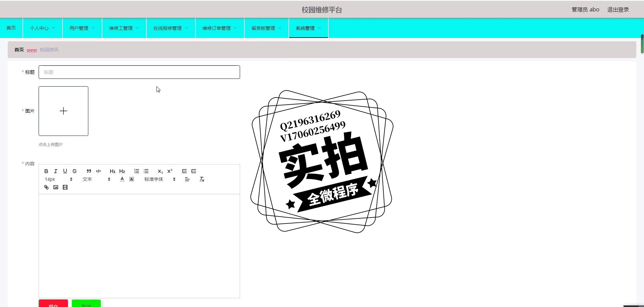644x307 pixels.
Task: Cancel with the green 取消 button
Action: (86, 303)
